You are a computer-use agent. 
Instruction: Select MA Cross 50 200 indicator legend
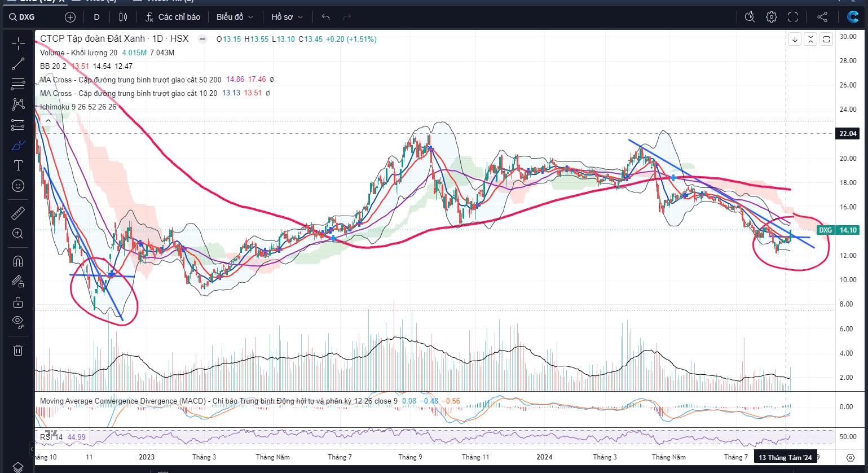click(130, 80)
